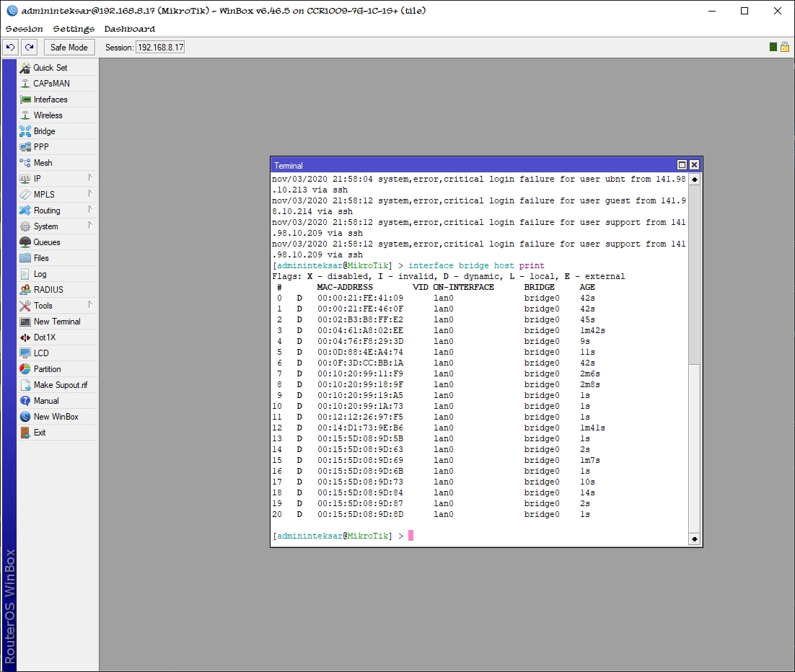Click the AGE column header
795x672 pixels.
[588, 288]
